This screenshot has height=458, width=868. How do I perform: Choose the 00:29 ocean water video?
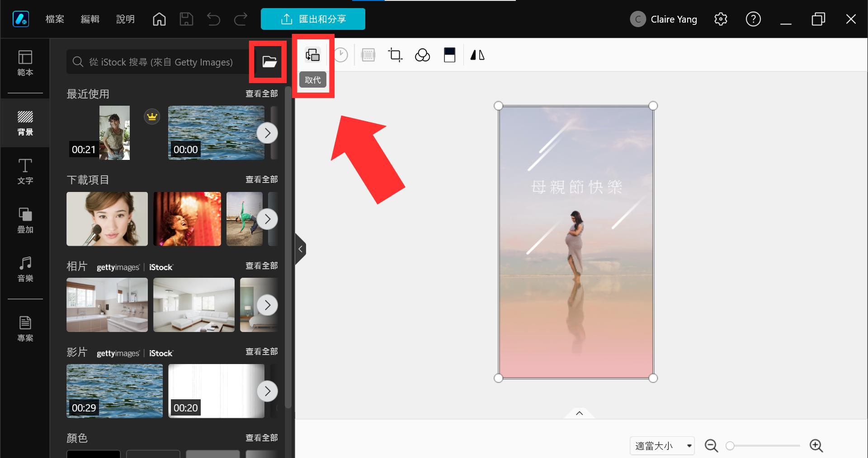114,391
